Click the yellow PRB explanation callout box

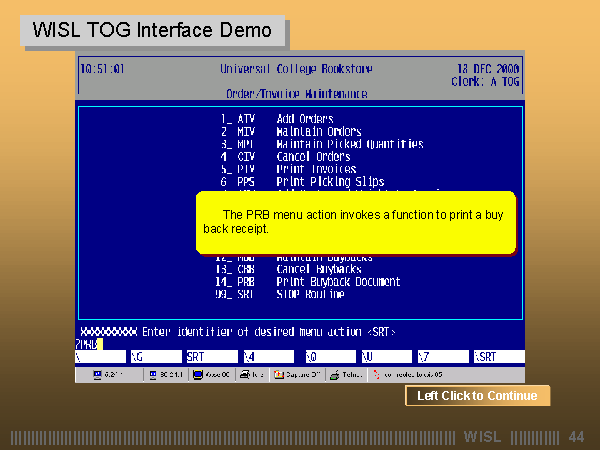coord(355,222)
